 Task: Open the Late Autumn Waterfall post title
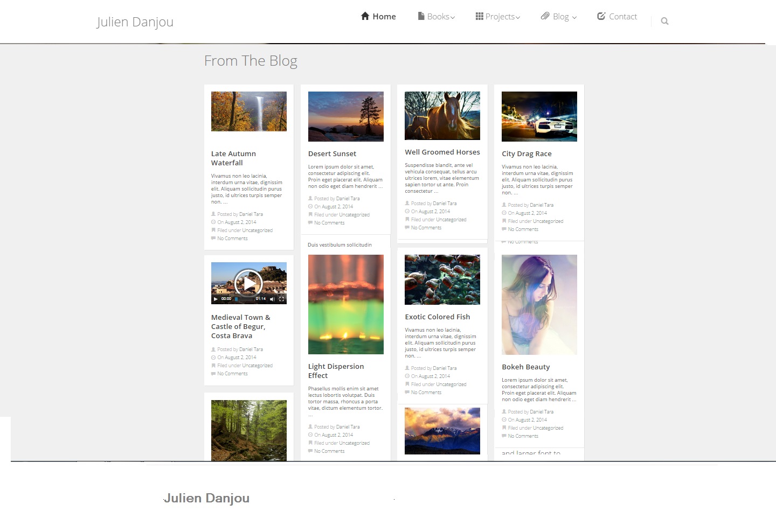pos(233,158)
